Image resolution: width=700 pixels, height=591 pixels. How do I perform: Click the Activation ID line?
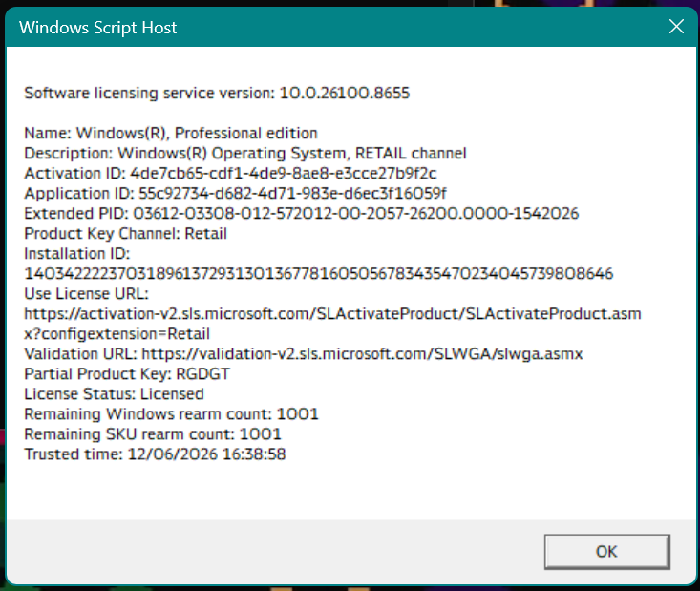230,173
